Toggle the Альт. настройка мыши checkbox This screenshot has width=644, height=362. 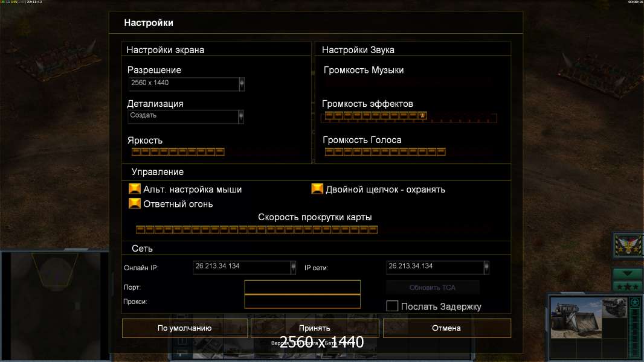pos(135,189)
